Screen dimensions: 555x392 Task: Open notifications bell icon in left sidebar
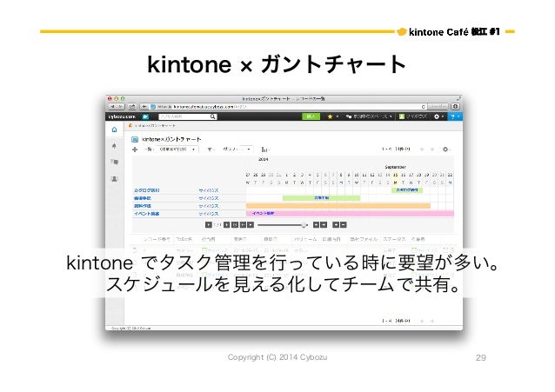114,146
